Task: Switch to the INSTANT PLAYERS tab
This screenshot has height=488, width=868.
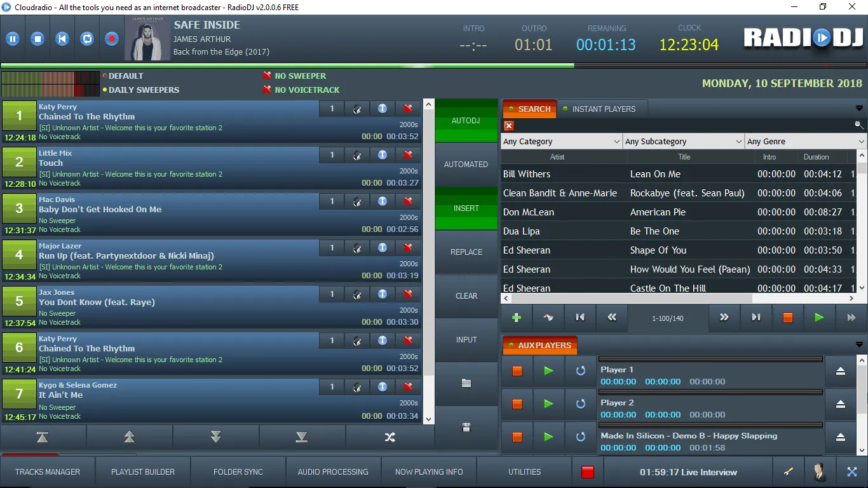Action: coord(601,109)
